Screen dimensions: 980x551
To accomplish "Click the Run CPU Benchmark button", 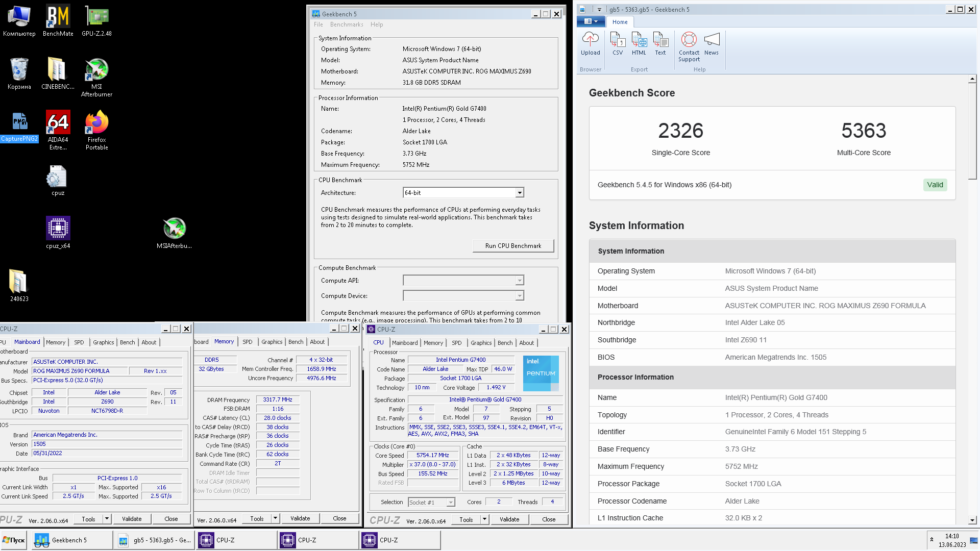I will [513, 246].
